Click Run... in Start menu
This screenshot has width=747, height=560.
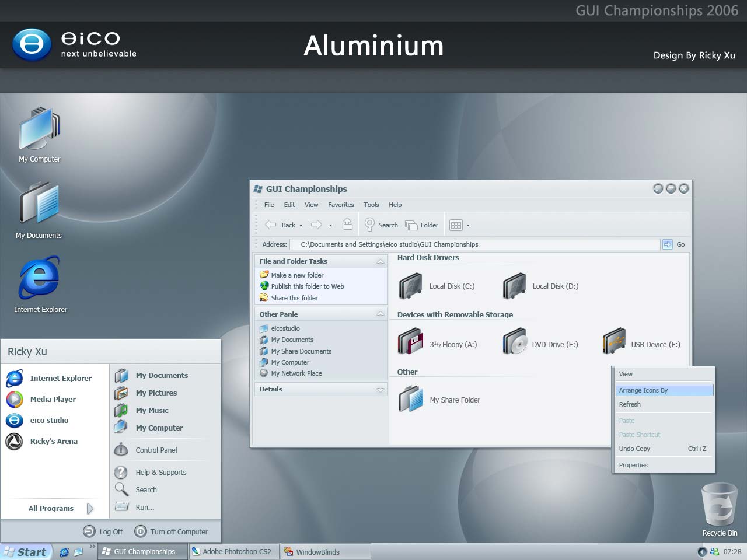coord(135,507)
